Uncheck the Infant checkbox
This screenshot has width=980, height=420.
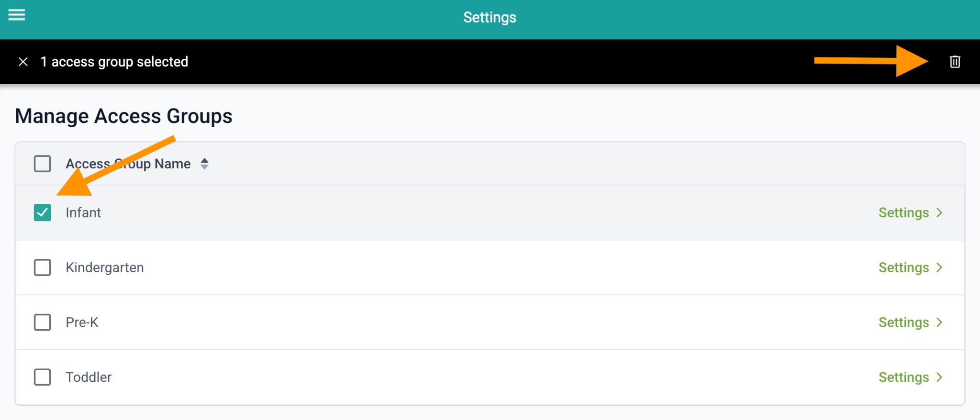pyautogui.click(x=43, y=212)
